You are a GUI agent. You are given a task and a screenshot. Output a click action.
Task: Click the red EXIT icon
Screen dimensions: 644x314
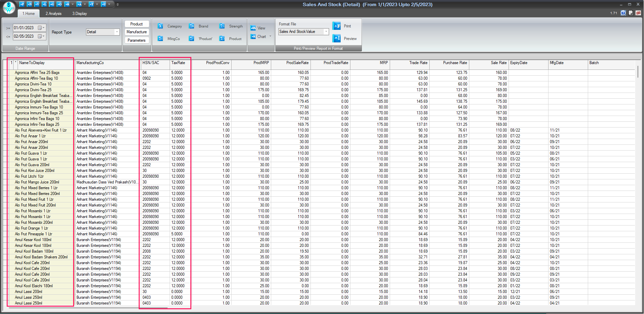[638, 13]
